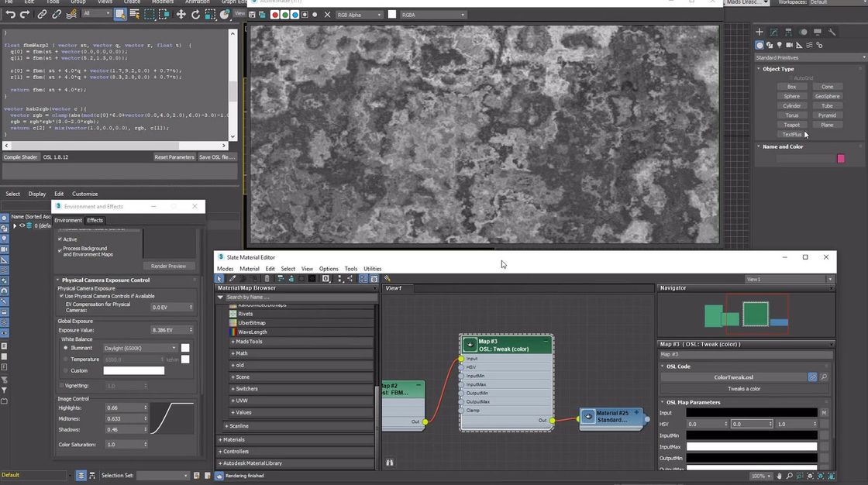Select the arrow Select tool in Slate editor
This screenshot has height=485, width=868.
[219, 278]
